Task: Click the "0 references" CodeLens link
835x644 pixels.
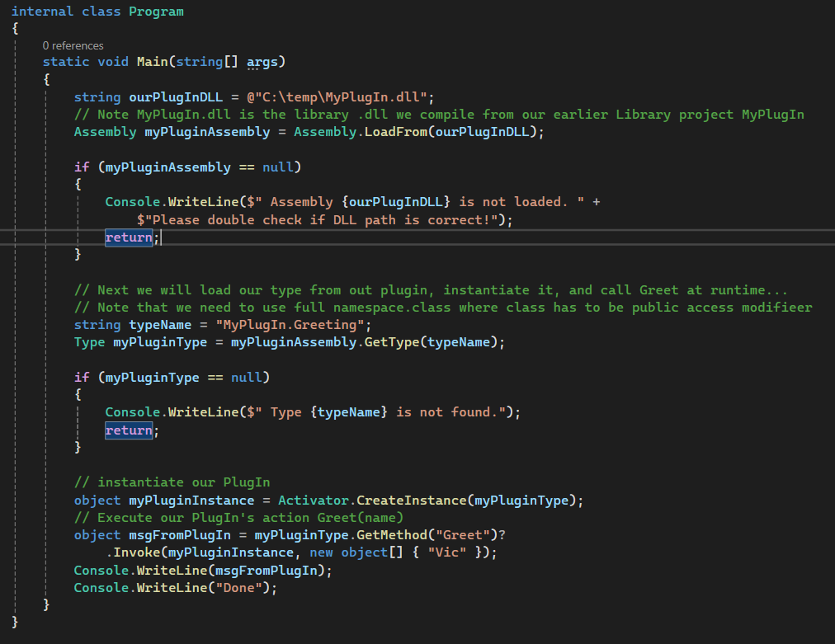Action: coord(73,45)
